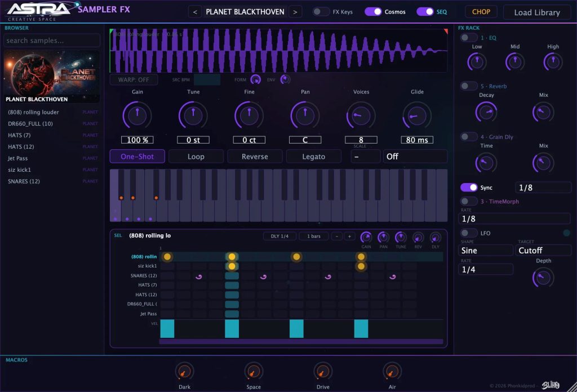Click the ENV small knob
Image resolution: width=577 pixels, height=392 pixels.
tap(285, 79)
